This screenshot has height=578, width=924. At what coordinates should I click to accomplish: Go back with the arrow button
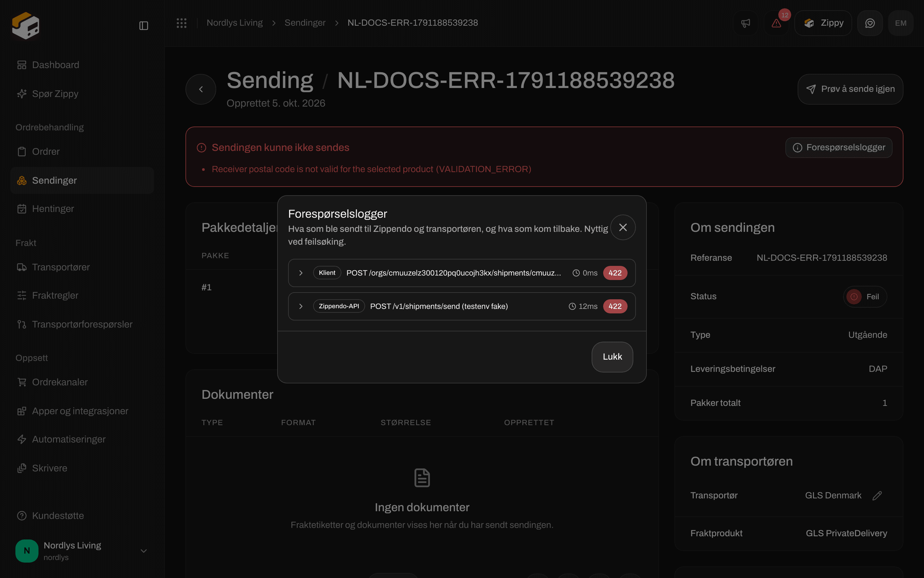[x=201, y=89]
